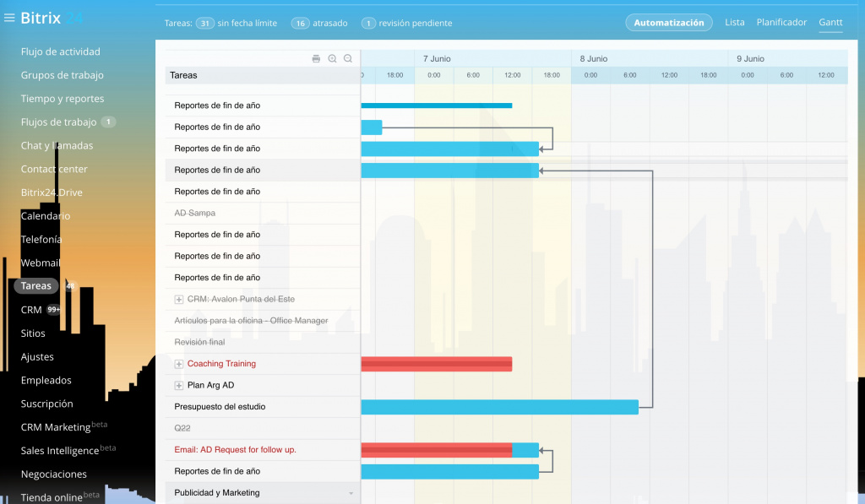Click the print icon in the Gantt toolbar
The image size is (865, 504).
pyautogui.click(x=316, y=58)
